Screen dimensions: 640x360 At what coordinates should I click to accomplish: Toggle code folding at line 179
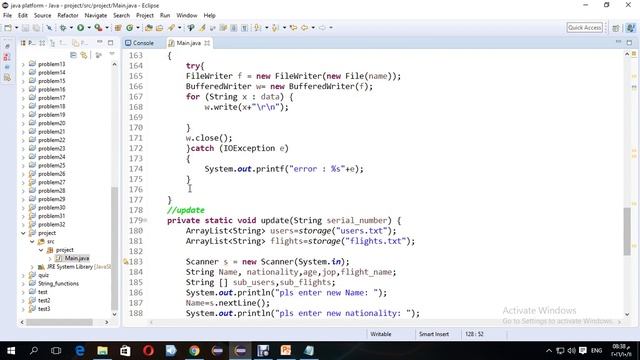click(145, 220)
